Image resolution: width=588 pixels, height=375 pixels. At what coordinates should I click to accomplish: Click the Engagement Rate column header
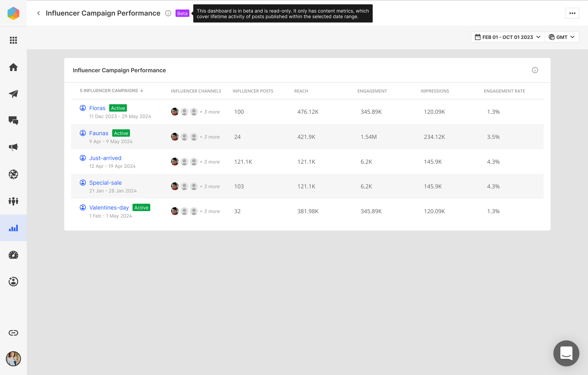point(504,91)
